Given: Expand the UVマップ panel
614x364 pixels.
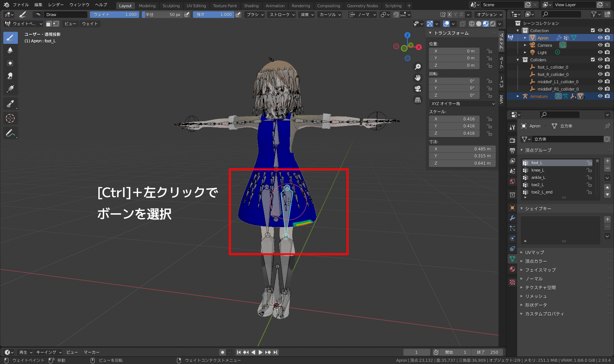Looking at the screenshot, I should [x=535, y=252].
